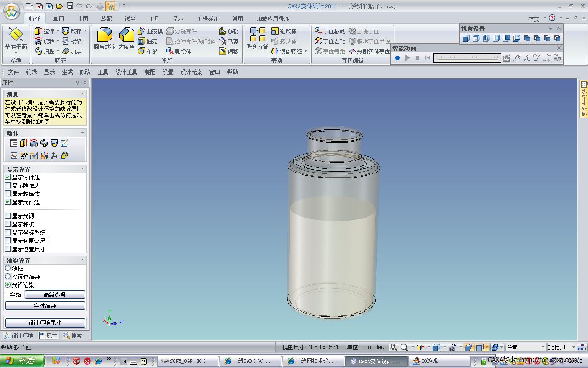Screen dimensions: 588x368
Task: Switch to the 搜索 bottom tab
Action: coord(73,336)
